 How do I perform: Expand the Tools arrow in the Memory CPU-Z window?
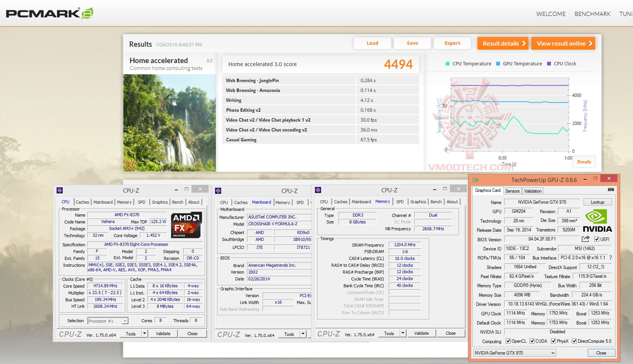[403, 333]
